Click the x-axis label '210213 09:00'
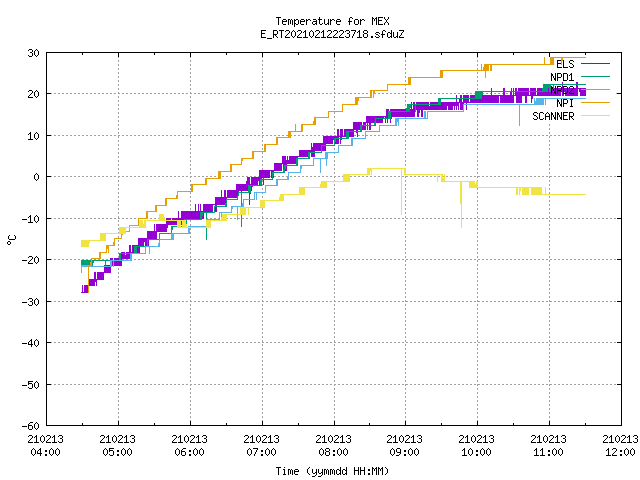 point(404,446)
